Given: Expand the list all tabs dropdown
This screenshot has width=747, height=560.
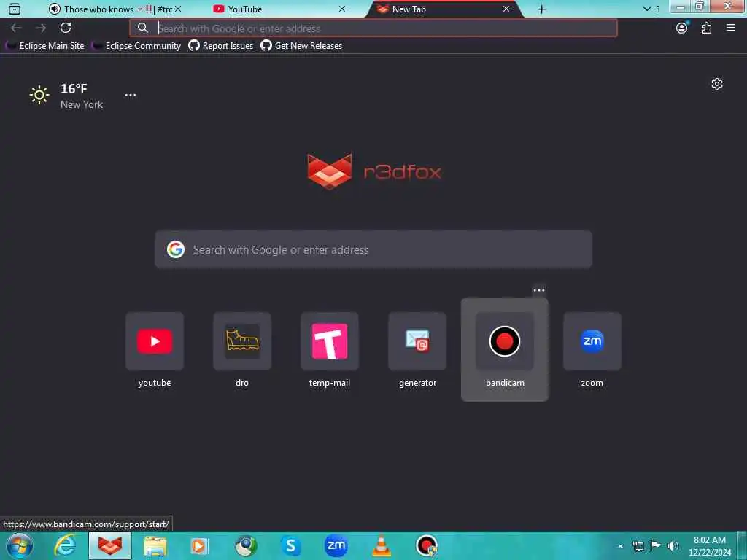Looking at the screenshot, I should pos(651,9).
